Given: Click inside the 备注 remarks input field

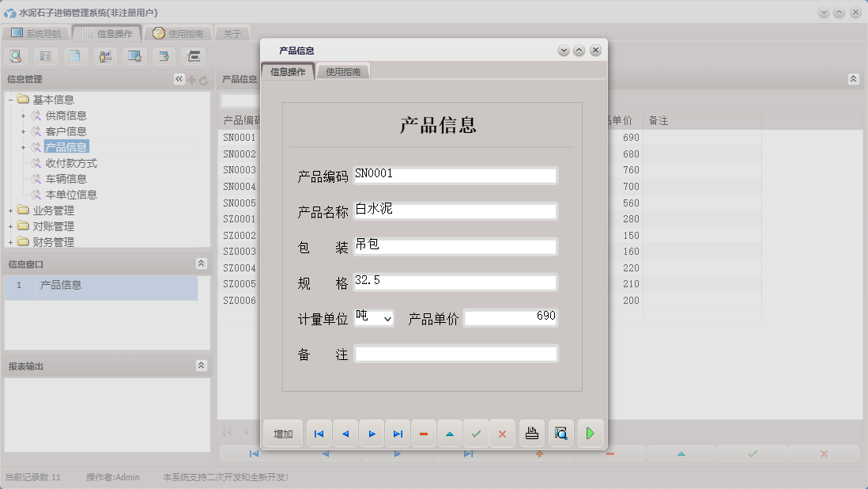Looking at the screenshot, I should 455,353.
